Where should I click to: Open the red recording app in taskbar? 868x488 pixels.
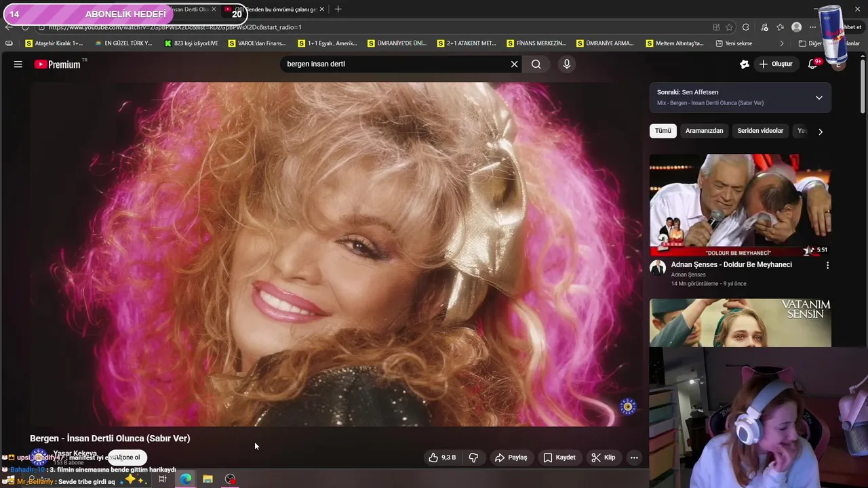click(x=231, y=479)
